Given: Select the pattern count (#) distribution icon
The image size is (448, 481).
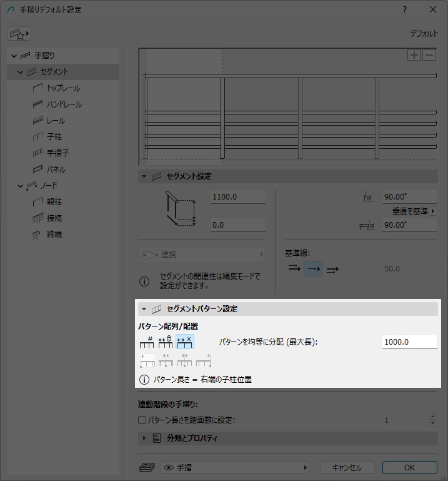Looking at the screenshot, I should 147,342.
